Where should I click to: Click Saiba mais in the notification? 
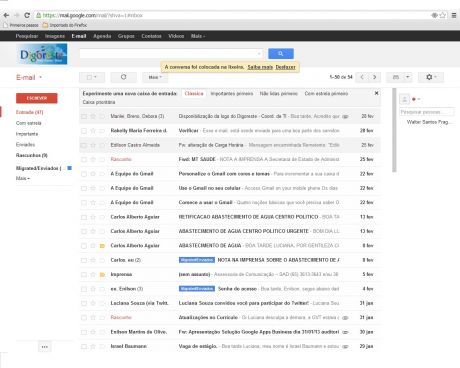[260, 67]
